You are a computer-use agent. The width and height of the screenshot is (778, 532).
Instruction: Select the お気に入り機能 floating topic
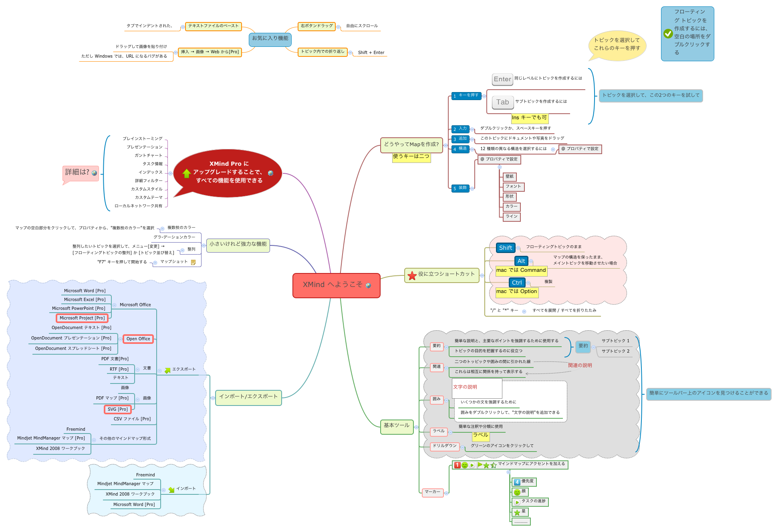pyautogui.click(x=270, y=38)
